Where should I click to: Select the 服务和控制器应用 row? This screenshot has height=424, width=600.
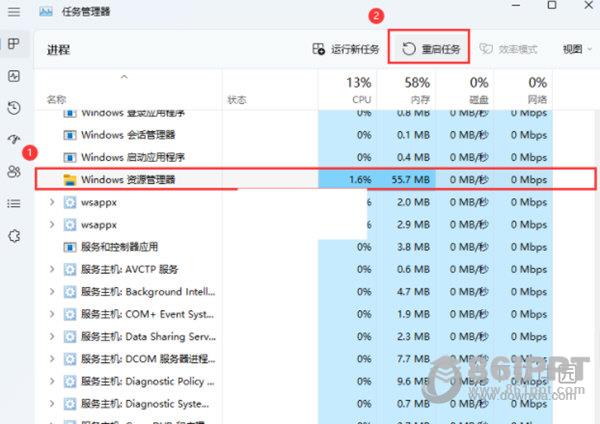294,247
